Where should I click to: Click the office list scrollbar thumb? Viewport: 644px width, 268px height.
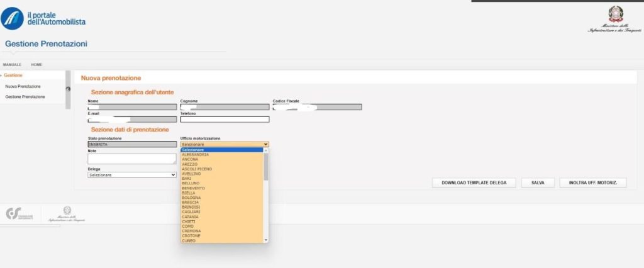(266, 167)
